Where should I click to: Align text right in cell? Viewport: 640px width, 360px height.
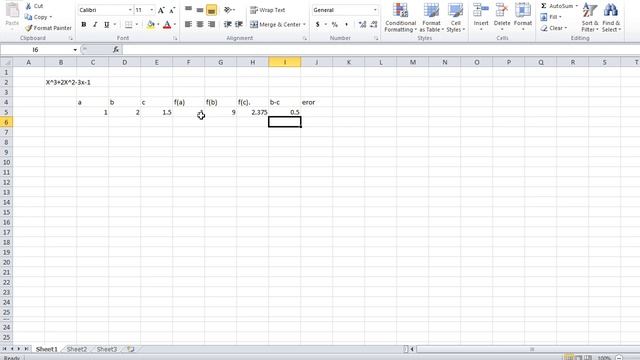pyautogui.click(x=211, y=24)
